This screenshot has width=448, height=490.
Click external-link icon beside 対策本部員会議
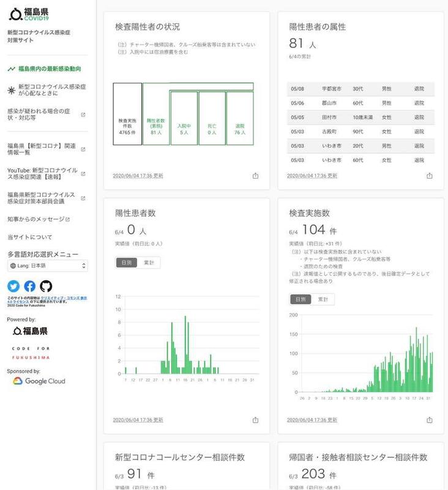point(83,198)
